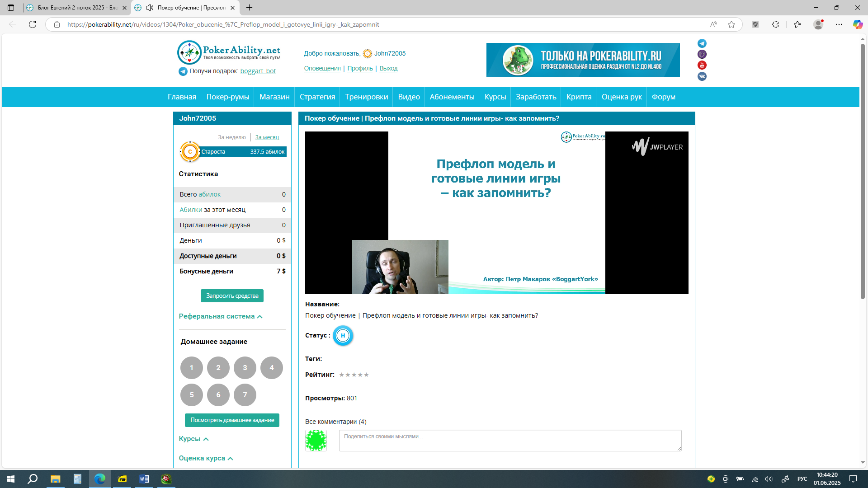Open the YouTube social icon

coord(702,65)
